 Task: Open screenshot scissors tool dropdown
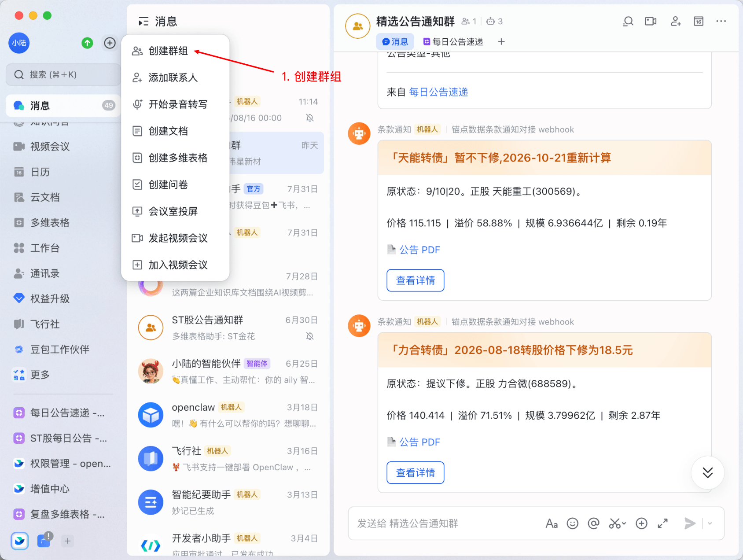pos(618,523)
